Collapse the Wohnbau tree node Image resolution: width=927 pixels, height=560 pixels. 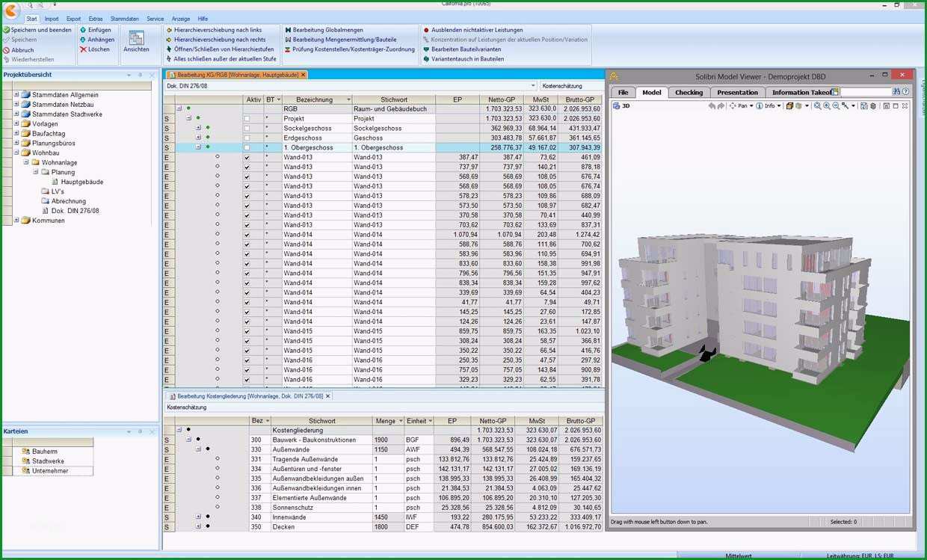point(16,153)
